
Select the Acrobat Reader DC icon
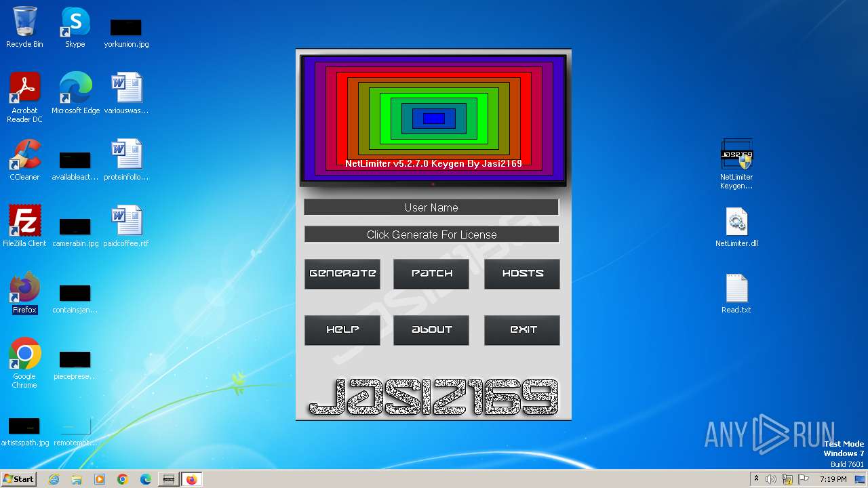coord(24,97)
